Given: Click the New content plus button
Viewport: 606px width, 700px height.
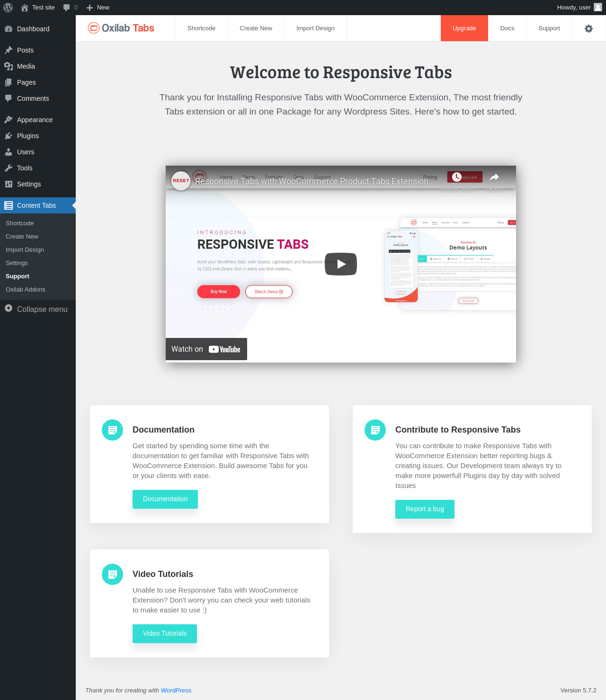Looking at the screenshot, I should pos(98,8).
